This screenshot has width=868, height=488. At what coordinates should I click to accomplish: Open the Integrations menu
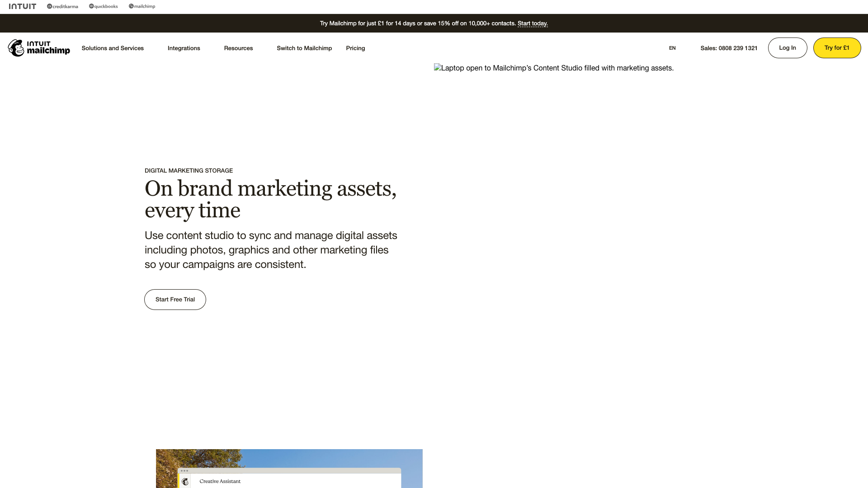[184, 48]
